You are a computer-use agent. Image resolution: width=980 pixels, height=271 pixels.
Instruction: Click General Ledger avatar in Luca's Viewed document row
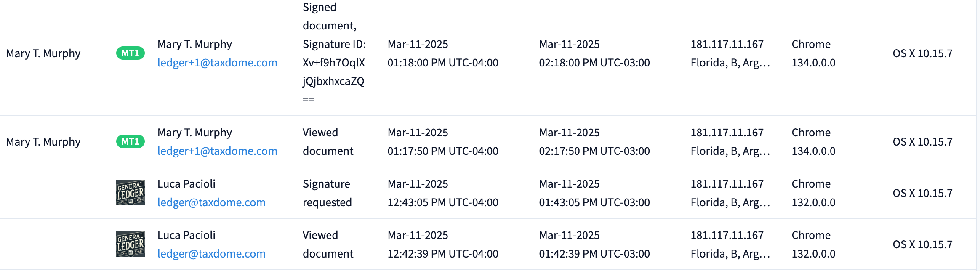click(130, 244)
